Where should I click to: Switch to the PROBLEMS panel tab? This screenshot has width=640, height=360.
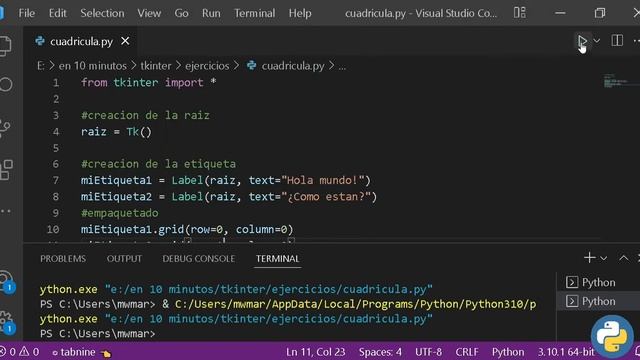63,258
